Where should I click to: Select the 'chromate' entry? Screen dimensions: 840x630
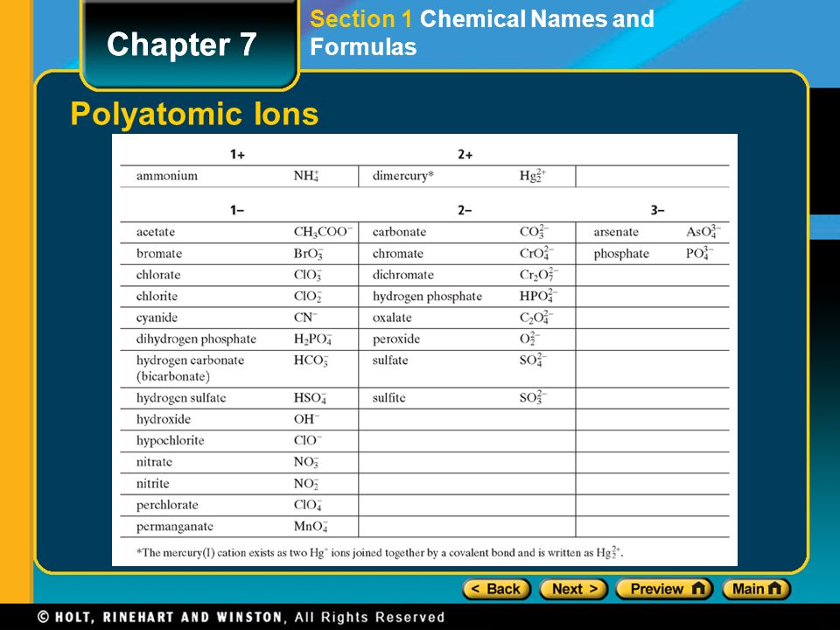(x=397, y=254)
